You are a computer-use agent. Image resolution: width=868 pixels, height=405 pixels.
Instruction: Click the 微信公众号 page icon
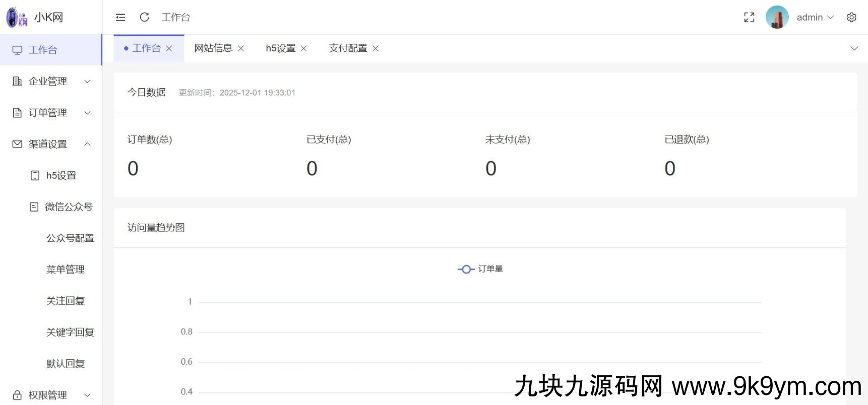34,207
